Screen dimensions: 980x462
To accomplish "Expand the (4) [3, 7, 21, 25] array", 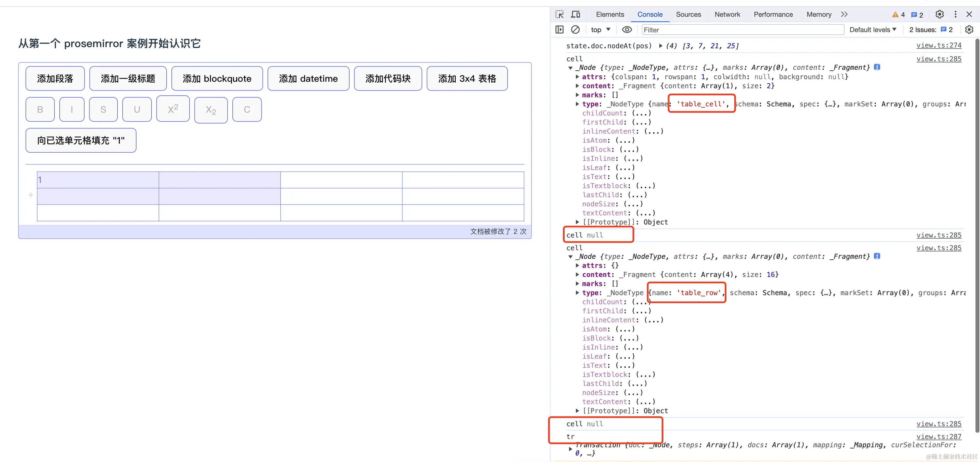I will click(x=661, y=46).
